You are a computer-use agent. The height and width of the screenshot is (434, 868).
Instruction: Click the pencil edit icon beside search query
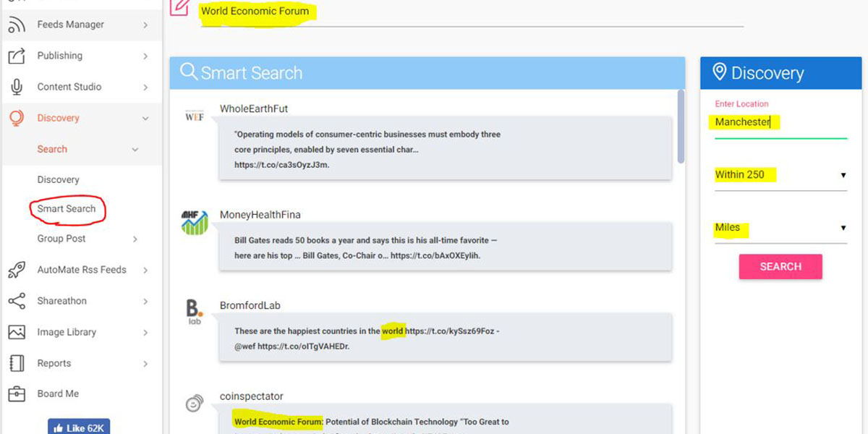[x=180, y=7]
